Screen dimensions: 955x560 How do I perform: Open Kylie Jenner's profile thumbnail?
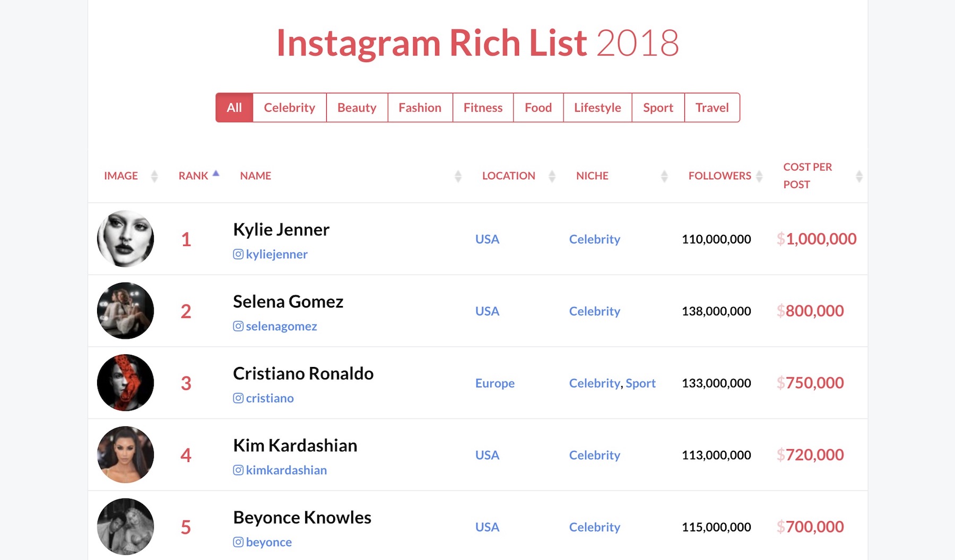126,239
